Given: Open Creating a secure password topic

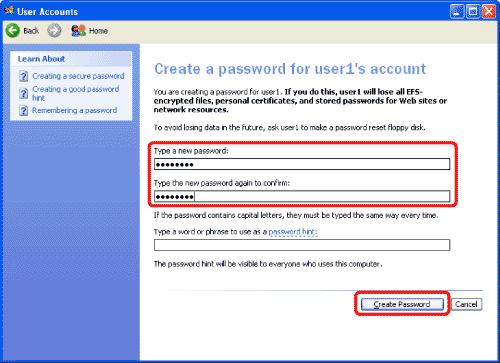Looking at the screenshot, I should pos(78,76).
